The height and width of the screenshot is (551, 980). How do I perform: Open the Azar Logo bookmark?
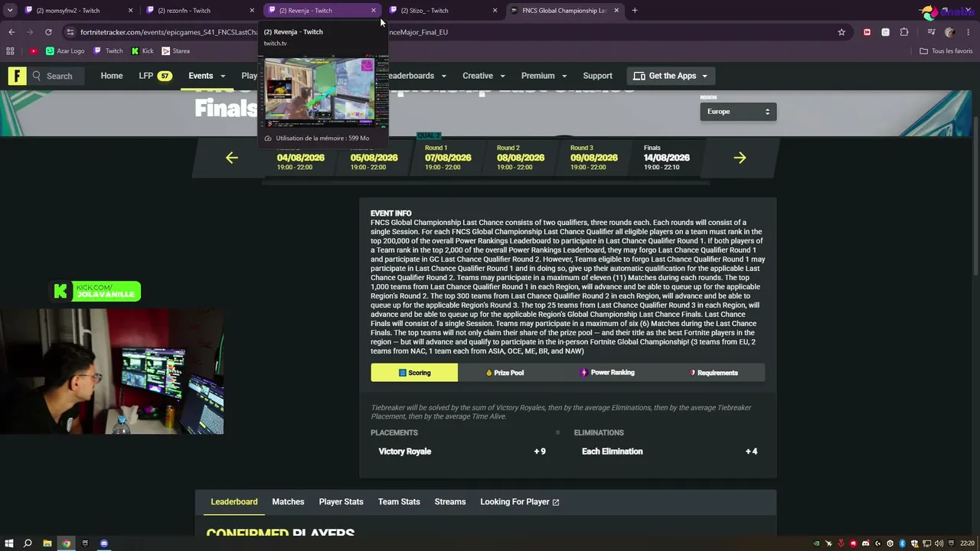[x=65, y=51]
